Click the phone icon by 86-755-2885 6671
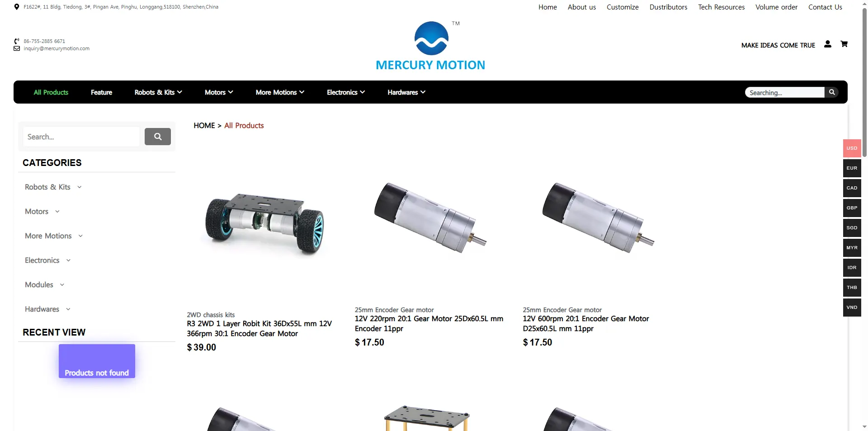This screenshot has height=431, width=868. point(17,41)
